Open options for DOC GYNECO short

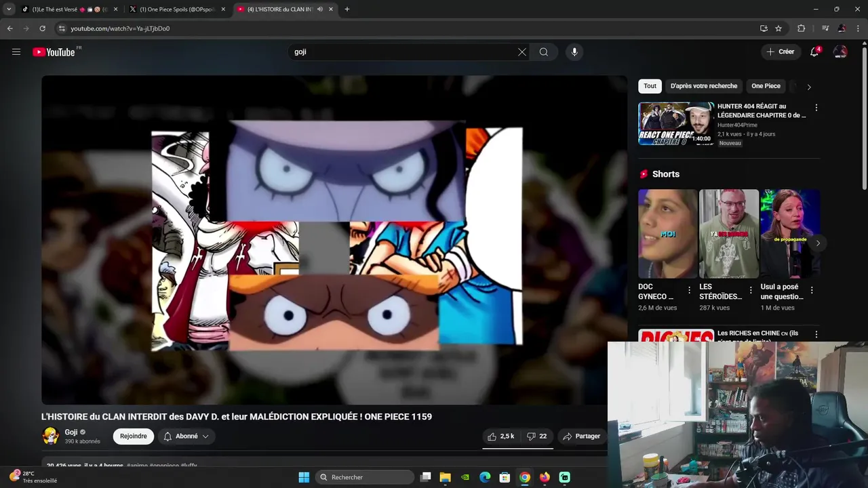[x=689, y=290]
